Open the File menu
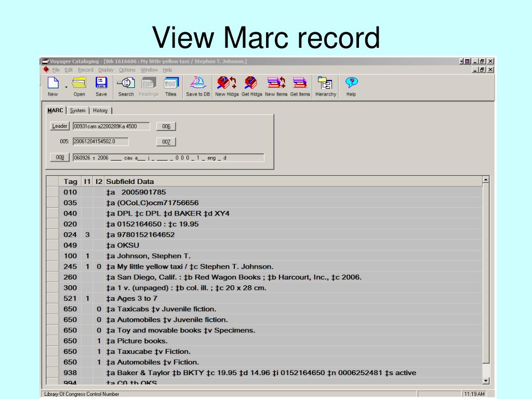 point(56,70)
